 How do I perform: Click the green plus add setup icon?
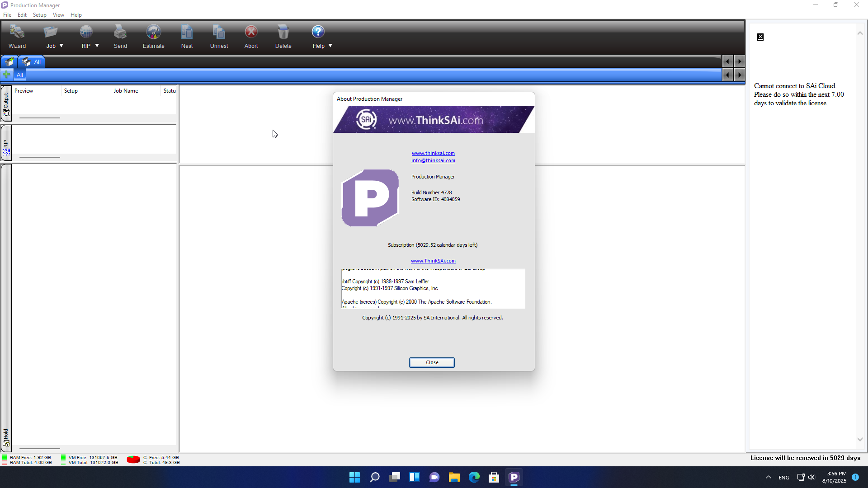(x=7, y=75)
